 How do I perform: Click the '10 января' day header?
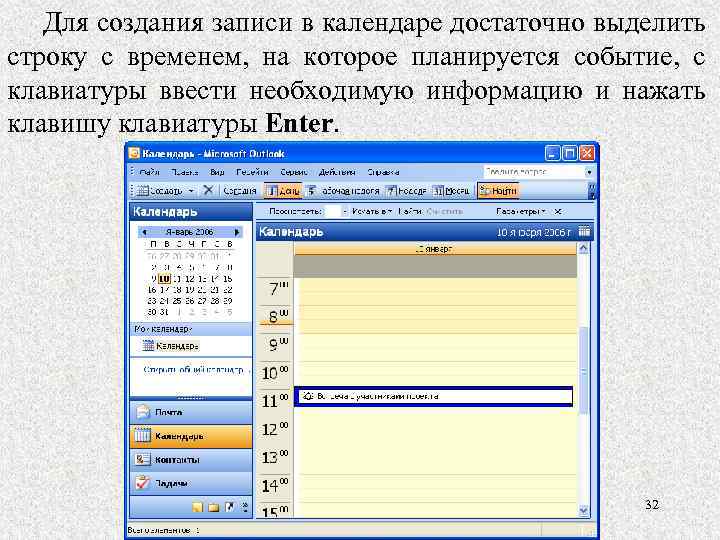tap(435, 249)
